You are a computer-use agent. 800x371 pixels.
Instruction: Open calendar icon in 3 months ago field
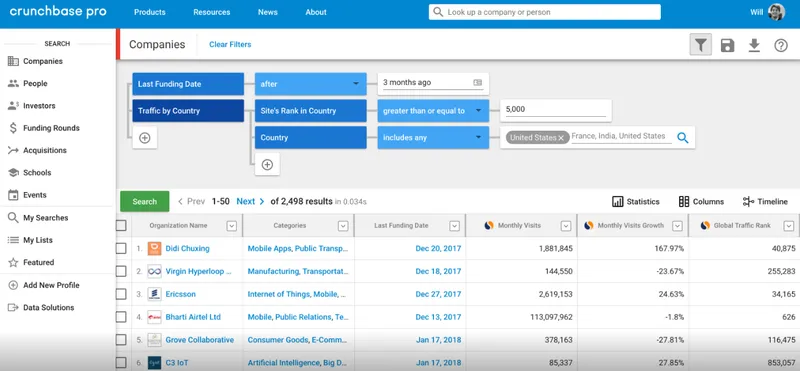point(478,82)
